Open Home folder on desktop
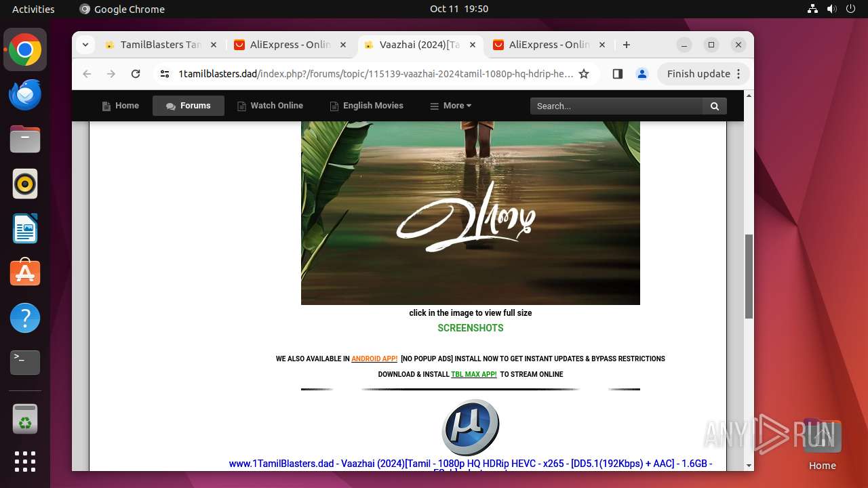The height and width of the screenshot is (488, 868). pos(822,445)
